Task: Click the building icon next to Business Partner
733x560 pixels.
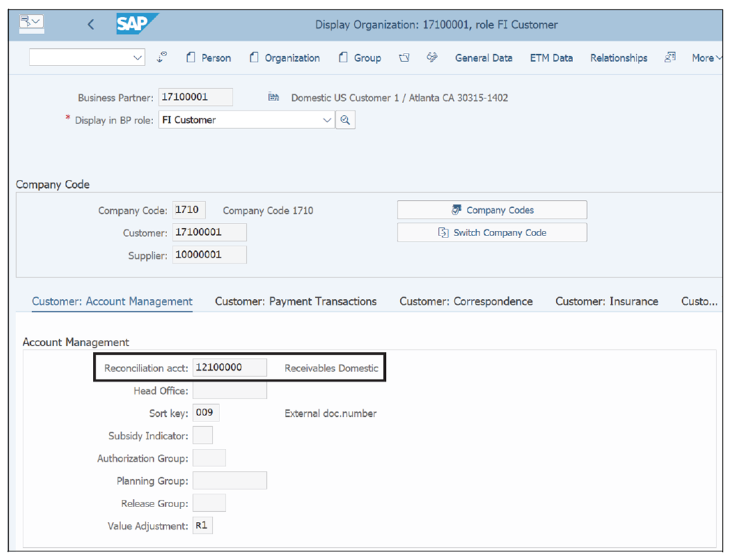Action: click(x=273, y=96)
